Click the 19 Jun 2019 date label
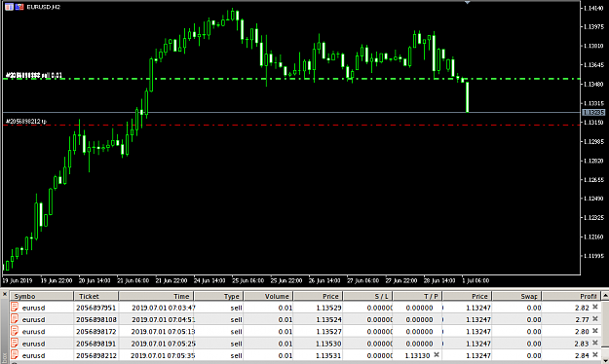The image size is (609, 364). [x=18, y=280]
